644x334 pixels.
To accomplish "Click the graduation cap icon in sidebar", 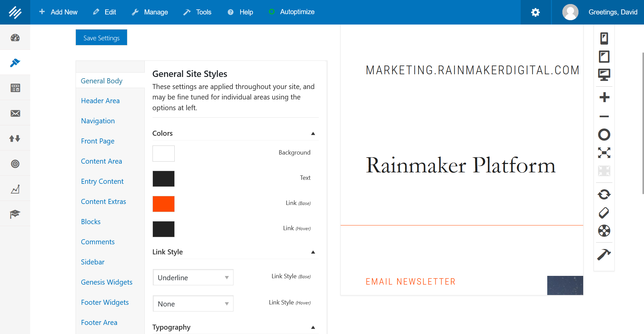I will [x=15, y=213].
